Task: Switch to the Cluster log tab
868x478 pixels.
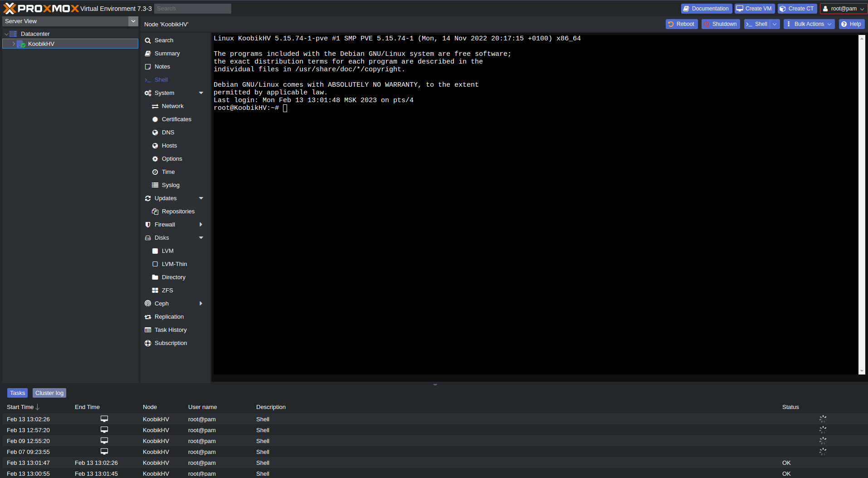Action: (x=49, y=393)
